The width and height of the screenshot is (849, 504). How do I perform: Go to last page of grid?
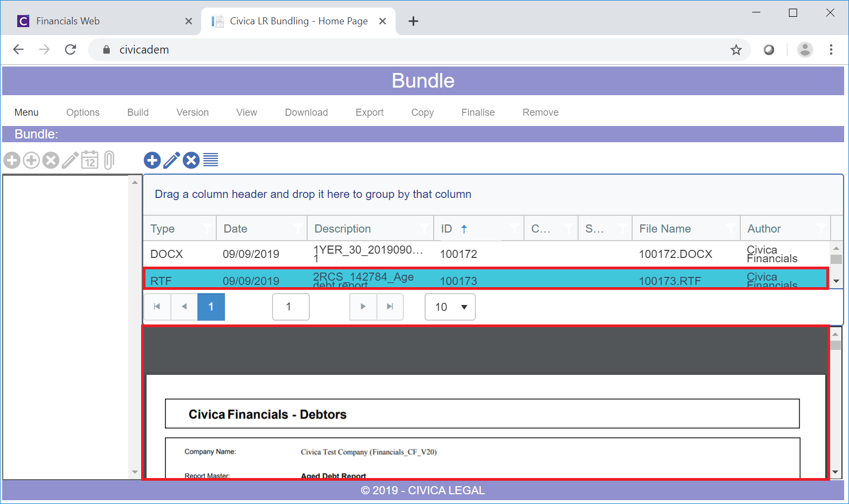[390, 307]
